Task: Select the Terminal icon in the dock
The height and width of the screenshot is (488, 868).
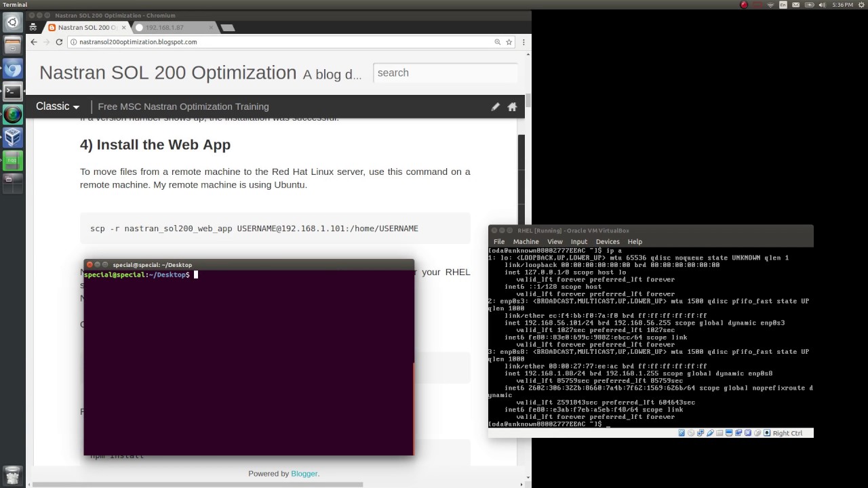Action: tap(12, 91)
